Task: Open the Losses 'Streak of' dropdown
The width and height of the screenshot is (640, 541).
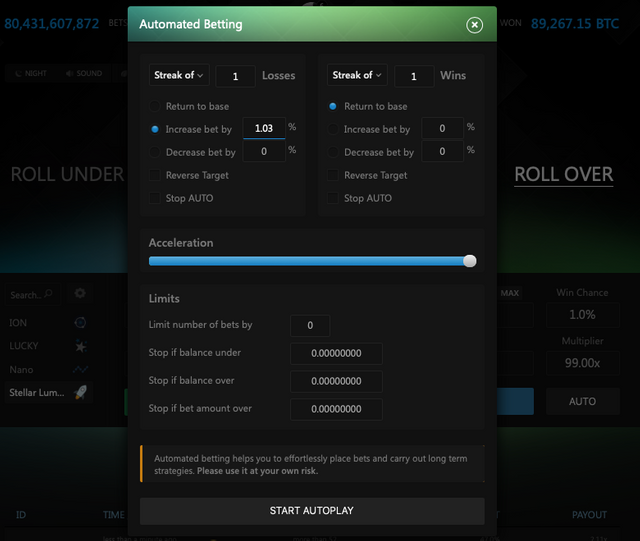Action: pyautogui.click(x=179, y=75)
